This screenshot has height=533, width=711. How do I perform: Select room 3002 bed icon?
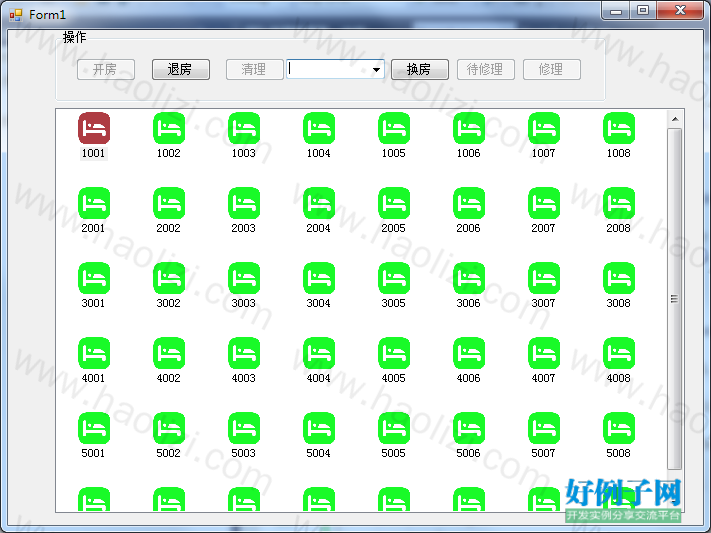tap(169, 278)
